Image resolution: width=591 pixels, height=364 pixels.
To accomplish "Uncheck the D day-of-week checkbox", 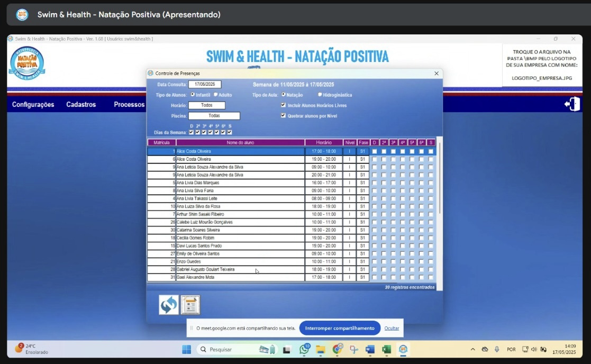I will pos(191,132).
